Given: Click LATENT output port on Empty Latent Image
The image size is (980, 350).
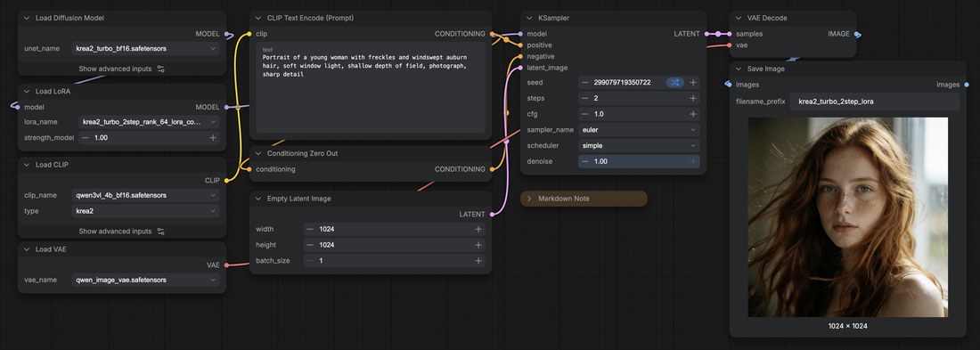Looking at the screenshot, I should coord(492,215).
